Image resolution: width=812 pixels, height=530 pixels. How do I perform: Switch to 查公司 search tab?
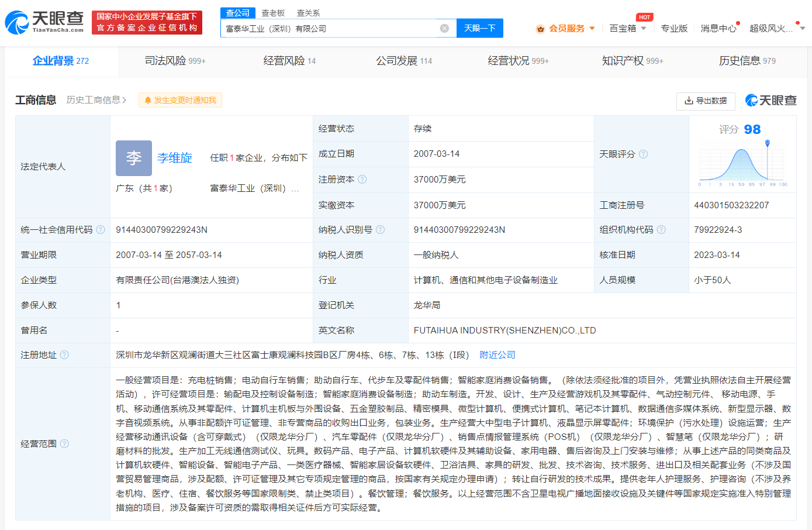pos(238,13)
